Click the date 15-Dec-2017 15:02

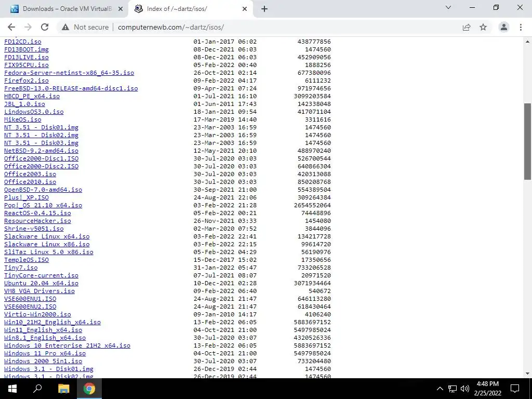(225, 260)
